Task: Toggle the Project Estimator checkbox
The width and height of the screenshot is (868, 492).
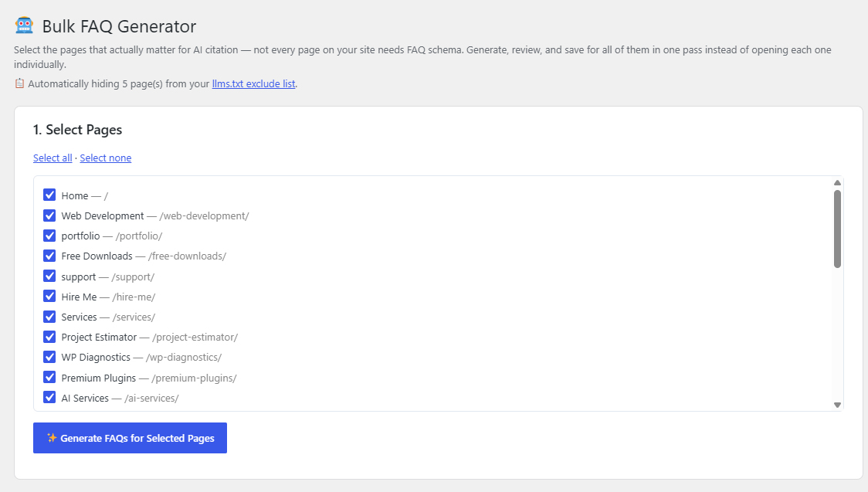Action: pyautogui.click(x=49, y=337)
